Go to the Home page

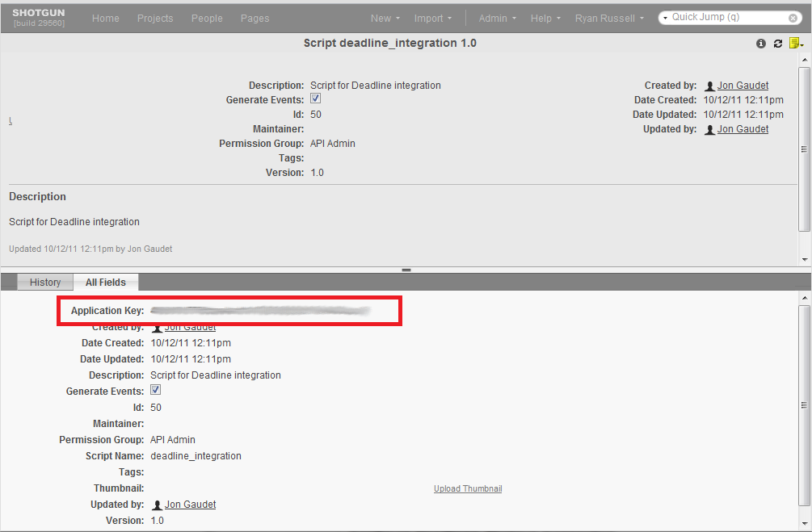pos(106,18)
